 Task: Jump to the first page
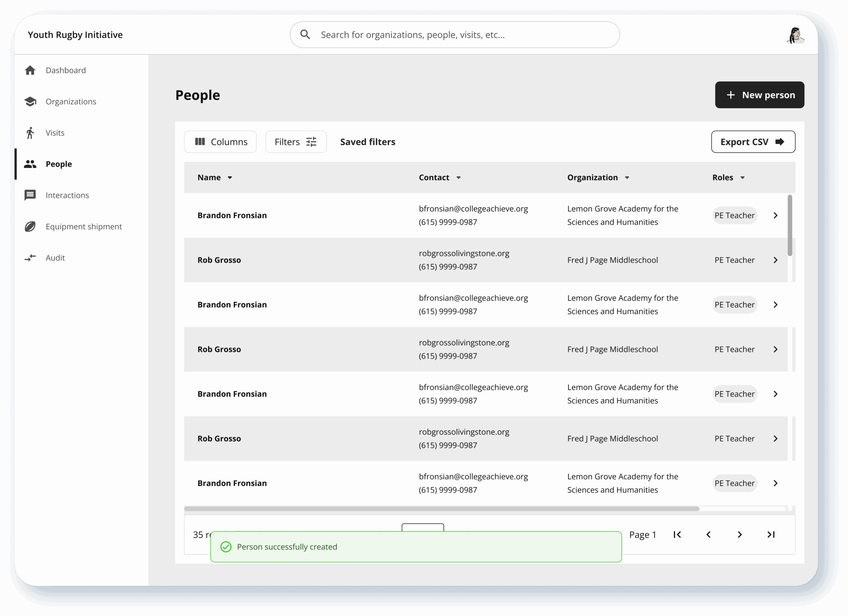(x=677, y=534)
